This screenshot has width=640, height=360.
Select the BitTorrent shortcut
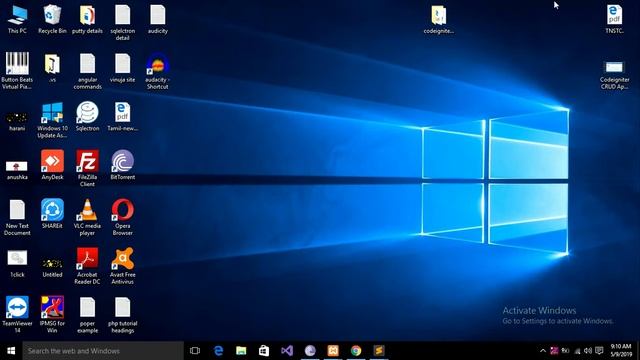(x=122, y=165)
